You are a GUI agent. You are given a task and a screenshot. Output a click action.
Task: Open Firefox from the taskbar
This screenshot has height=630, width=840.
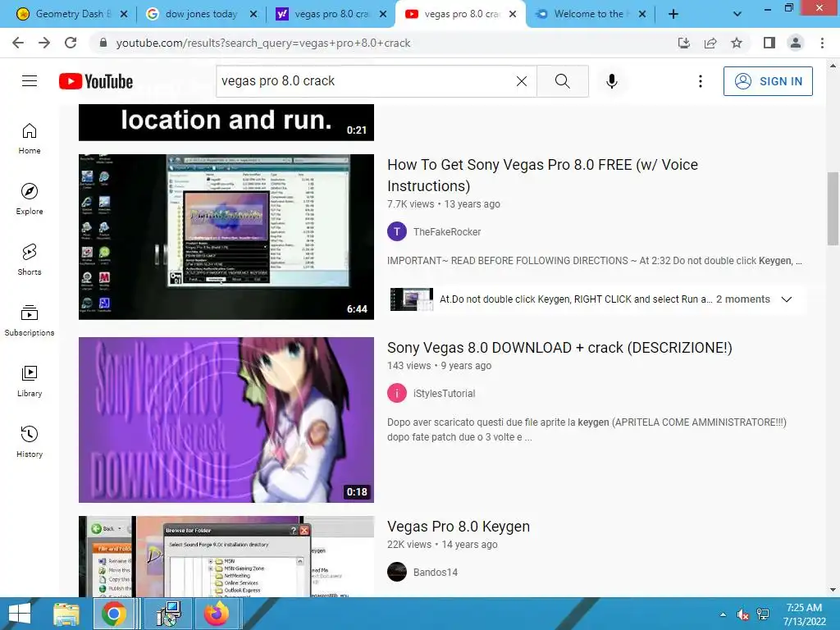point(217,614)
